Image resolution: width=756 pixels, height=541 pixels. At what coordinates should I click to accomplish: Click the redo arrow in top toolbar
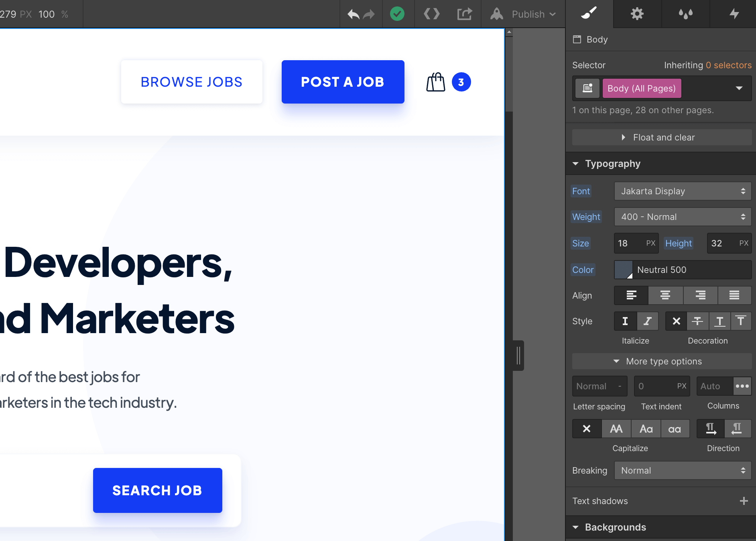(369, 14)
